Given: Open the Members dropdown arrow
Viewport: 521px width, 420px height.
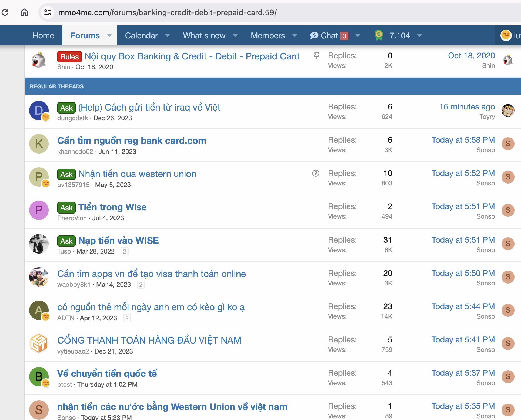Looking at the screenshot, I should (x=295, y=35).
